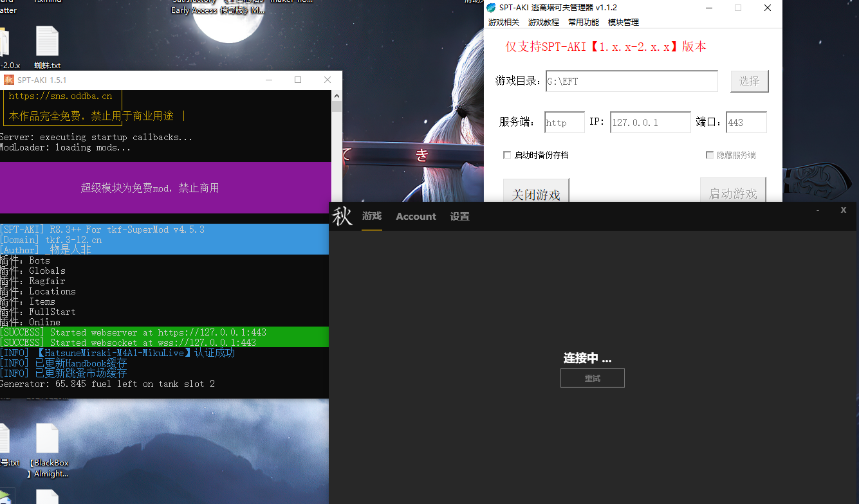Image resolution: width=859 pixels, height=504 pixels.
Task: Click the Started webserver SUCCESS line
Action: [x=133, y=332]
